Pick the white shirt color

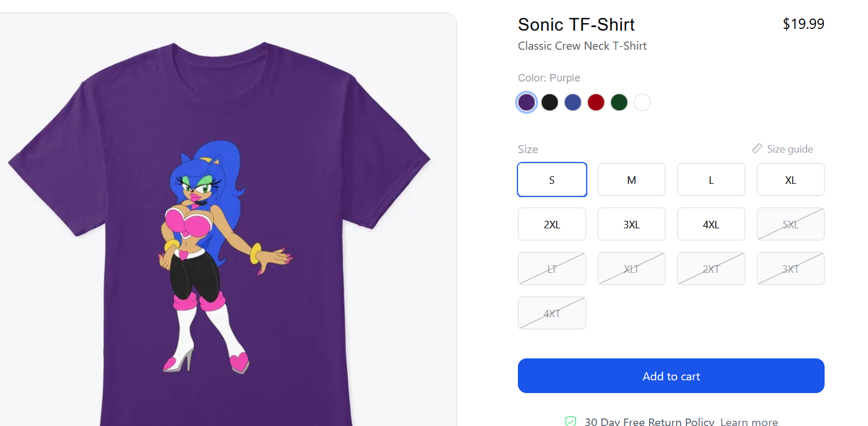642,102
